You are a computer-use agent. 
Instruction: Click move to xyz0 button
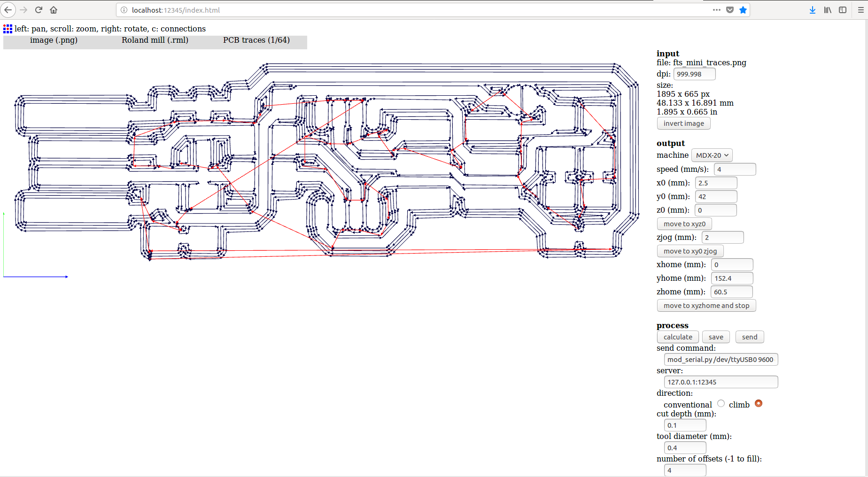684,224
